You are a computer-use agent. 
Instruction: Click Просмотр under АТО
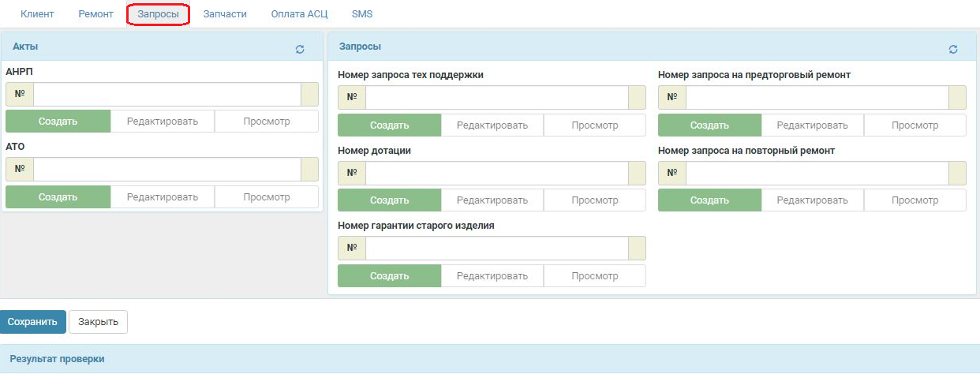267,197
